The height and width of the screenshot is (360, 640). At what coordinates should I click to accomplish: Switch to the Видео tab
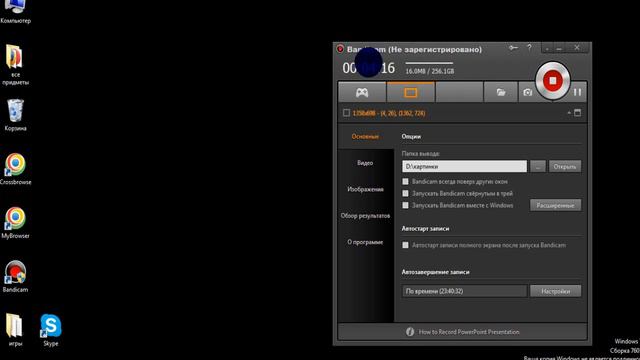point(365,163)
